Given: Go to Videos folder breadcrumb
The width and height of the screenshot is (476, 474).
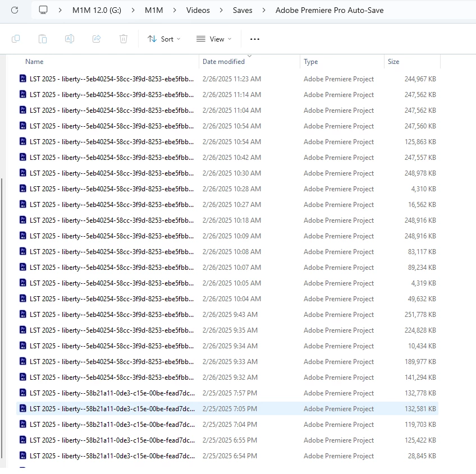Looking at the screenshot, I should point(198,10).
